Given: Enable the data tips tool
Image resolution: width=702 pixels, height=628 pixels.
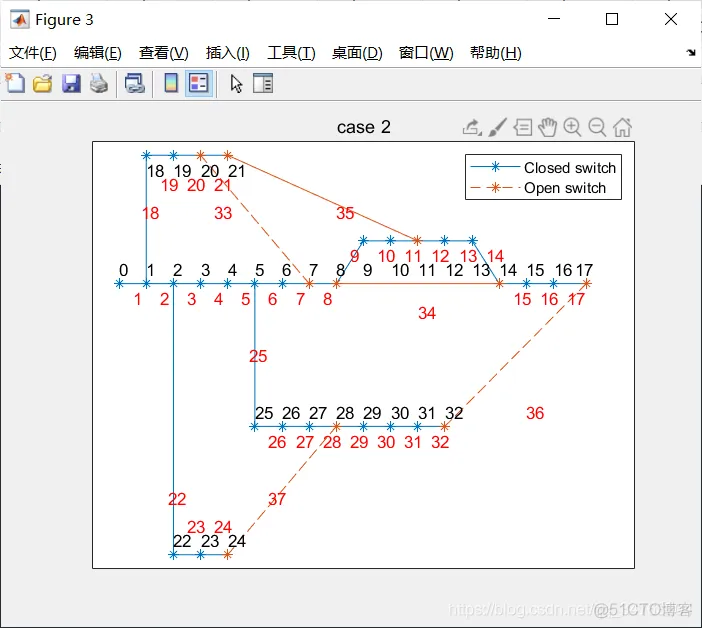Looking at the screenshot, I should tap(522, 128).
